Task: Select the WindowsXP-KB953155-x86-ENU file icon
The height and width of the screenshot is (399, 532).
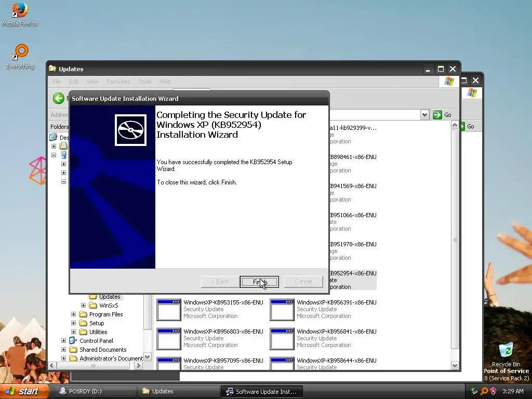Action: [169, 310]
